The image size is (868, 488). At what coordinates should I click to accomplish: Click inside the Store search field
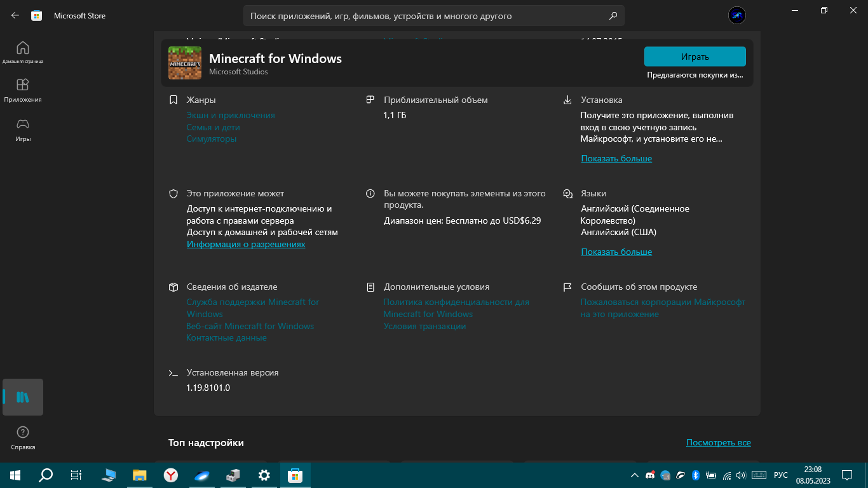[426, 16]
